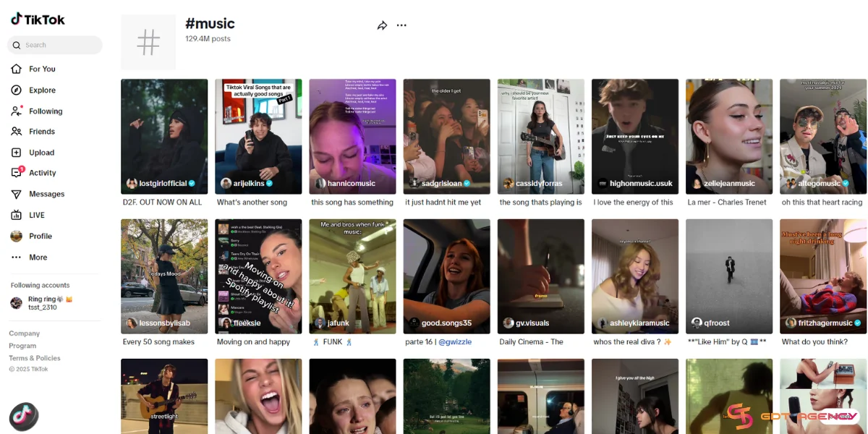Expand the Terms & Policies footer section
868x434 pixels.
[x=35, y=358]
